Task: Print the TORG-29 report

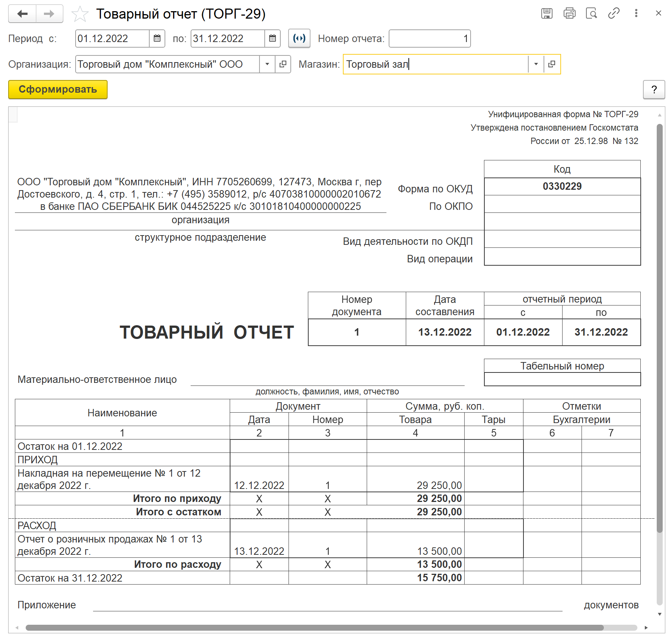Action: click(x=569, y=13)
